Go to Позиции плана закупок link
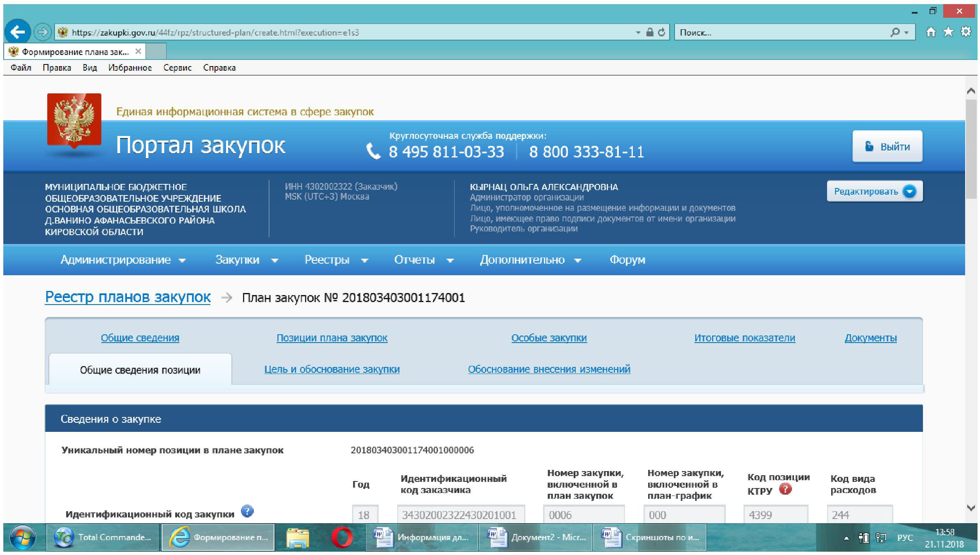 tap(331, 338)
